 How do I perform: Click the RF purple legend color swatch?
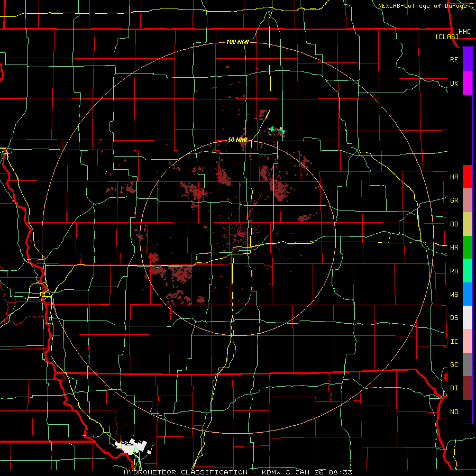pos(467,59)
